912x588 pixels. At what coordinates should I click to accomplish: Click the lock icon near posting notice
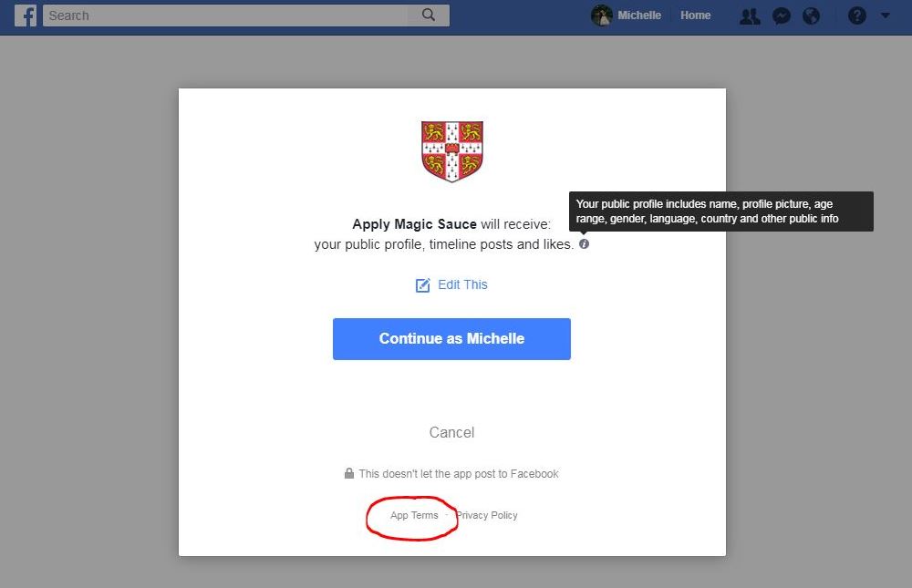348,474
